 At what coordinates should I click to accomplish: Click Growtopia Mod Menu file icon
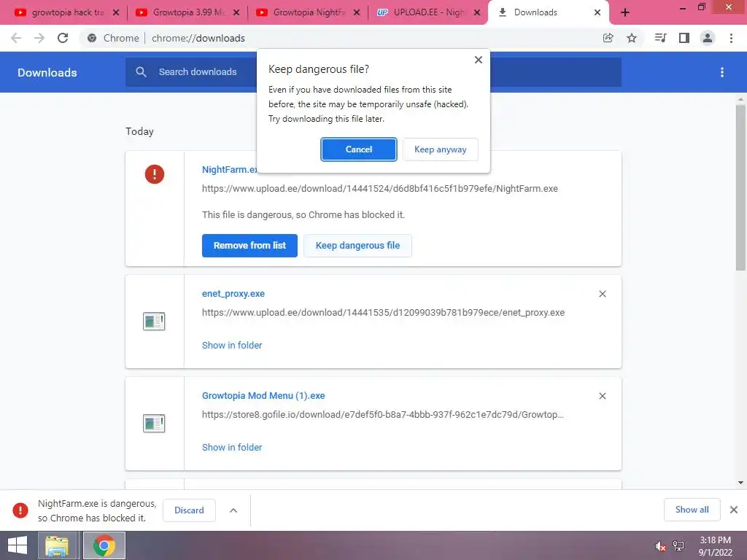point(154,423)
